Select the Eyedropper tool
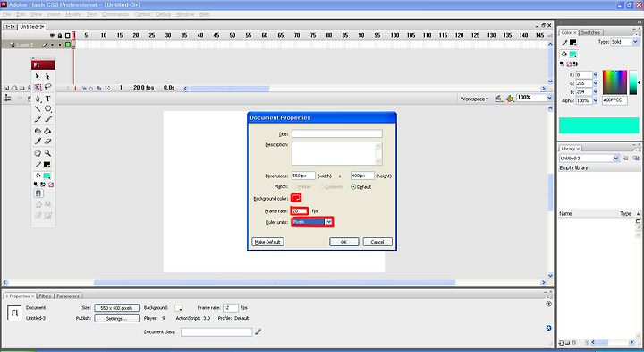This screenshot has width=644, height=352. 38,142
